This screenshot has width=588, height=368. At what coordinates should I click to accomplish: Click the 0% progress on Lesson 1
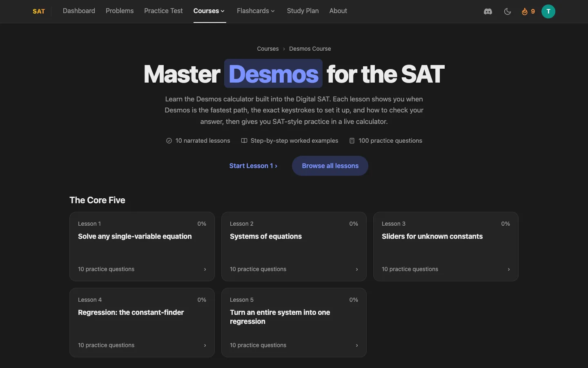(202, 224)
